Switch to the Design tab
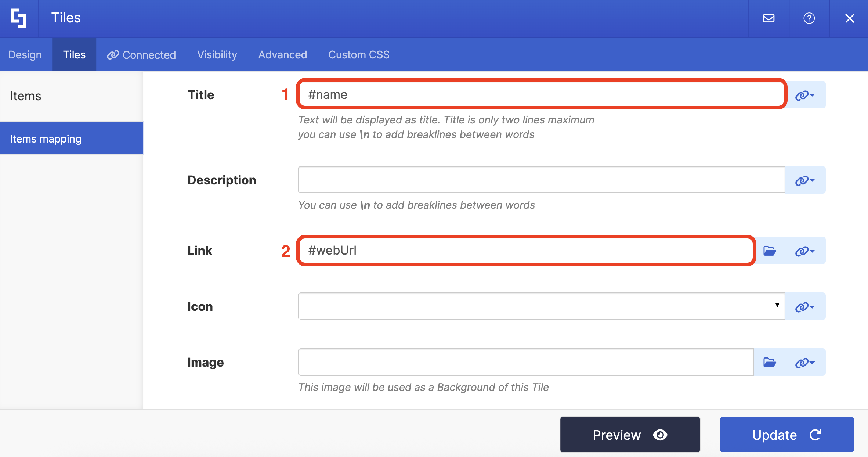This screenshot has height=457, width=868. click(x=25, y=55)
